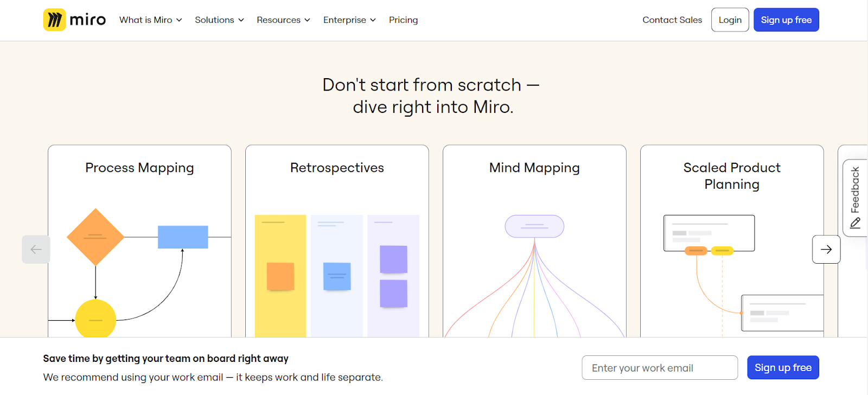
Task: Click the Login button
Action: point(730,20)
